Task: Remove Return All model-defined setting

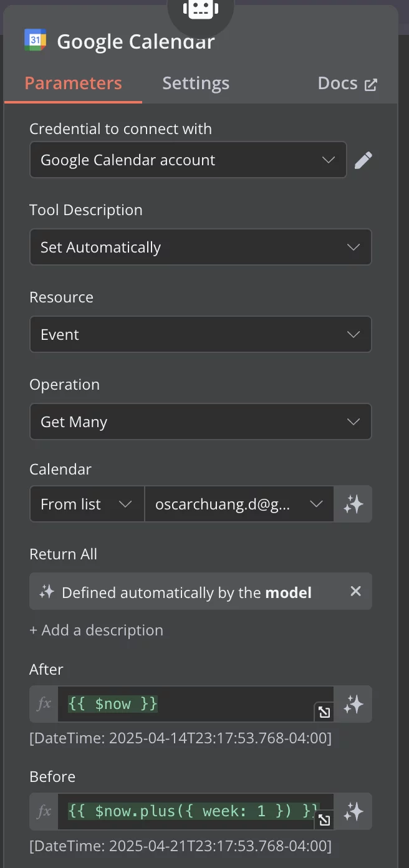Action: [x=355, y=591]
